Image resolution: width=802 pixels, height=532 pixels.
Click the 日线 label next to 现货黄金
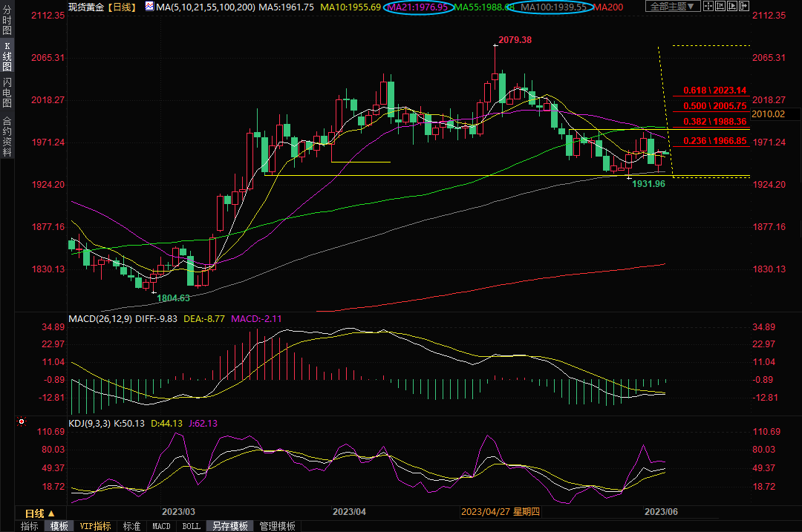[120, 7]
